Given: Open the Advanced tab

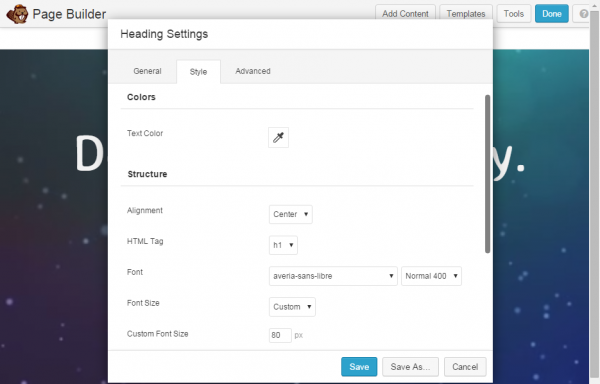Looking at the screenshot, I should (253, 71).
